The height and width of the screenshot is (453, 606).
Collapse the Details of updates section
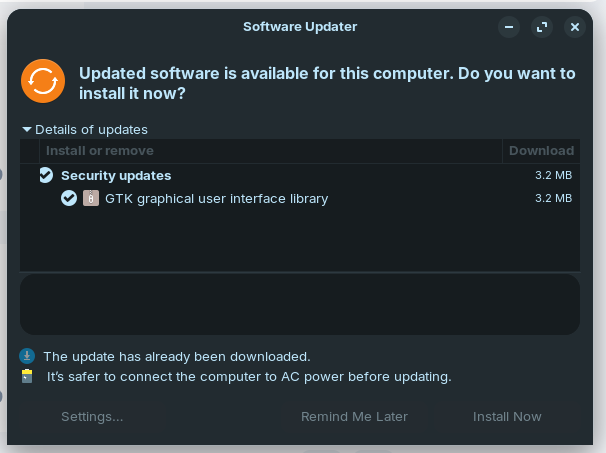point(28,130)
